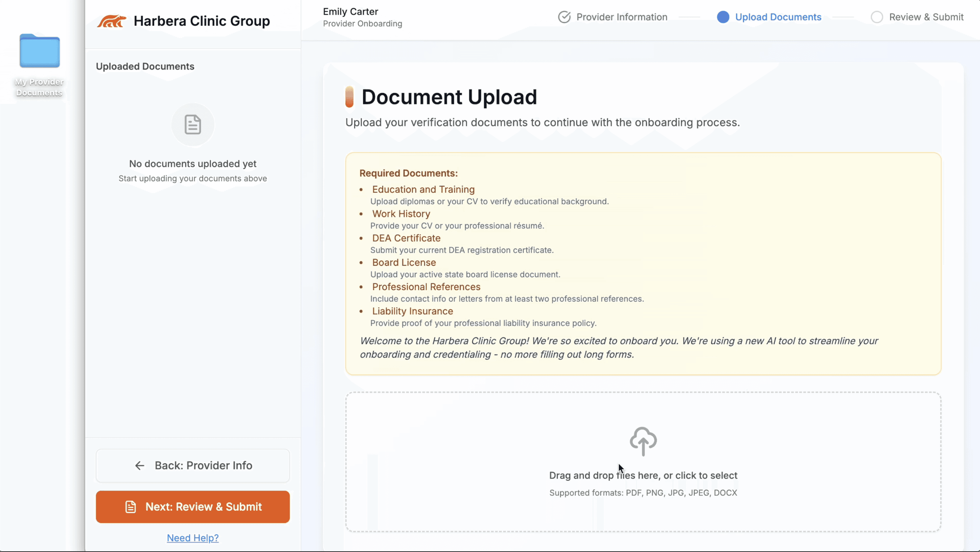Screen dimensions: 980x552
Task: Click the Harbera bear logo icon
Action: pyautogui.click(x=111, y=21)
